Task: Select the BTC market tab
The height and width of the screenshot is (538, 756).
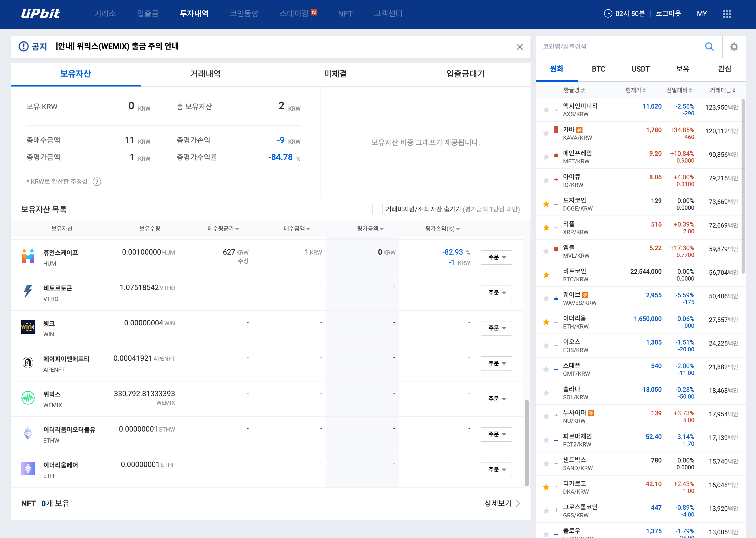Action: (598, 69)
